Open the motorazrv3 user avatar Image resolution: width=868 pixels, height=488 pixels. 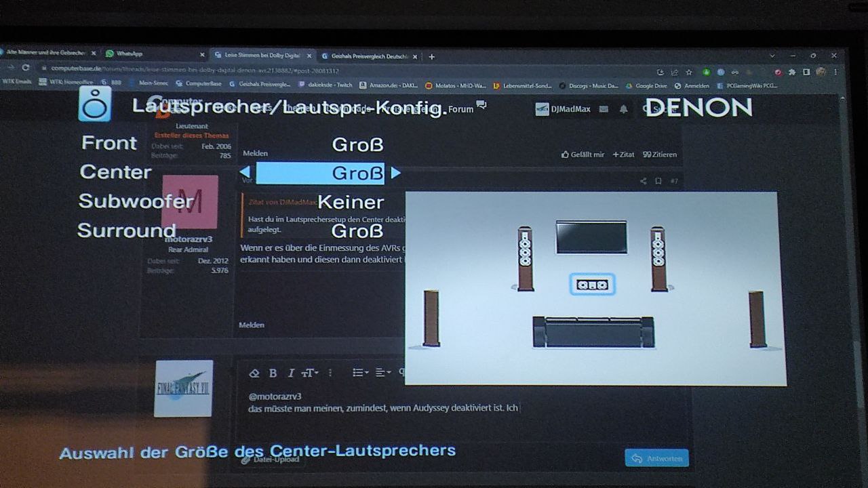tap(190, 201)
